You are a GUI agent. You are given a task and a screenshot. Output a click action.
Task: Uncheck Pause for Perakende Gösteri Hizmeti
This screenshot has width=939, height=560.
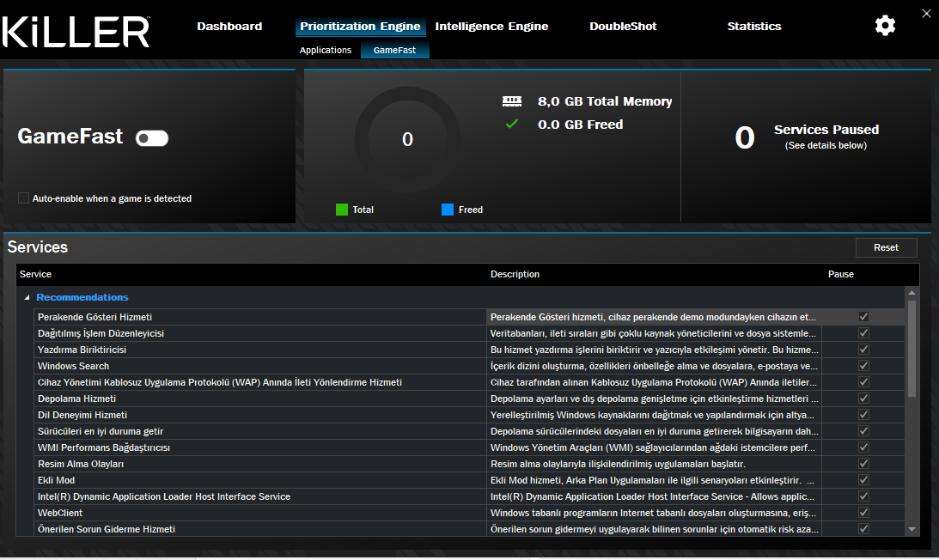[x=863, y=317]
